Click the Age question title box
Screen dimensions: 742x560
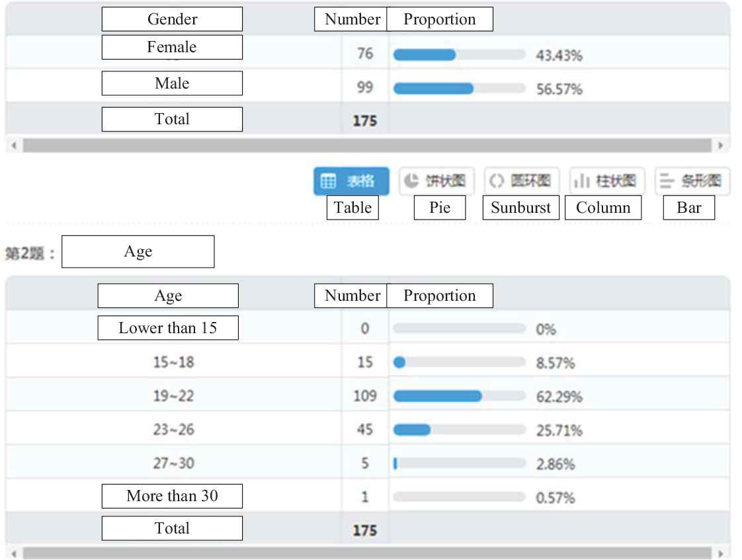tap(138, 252)
